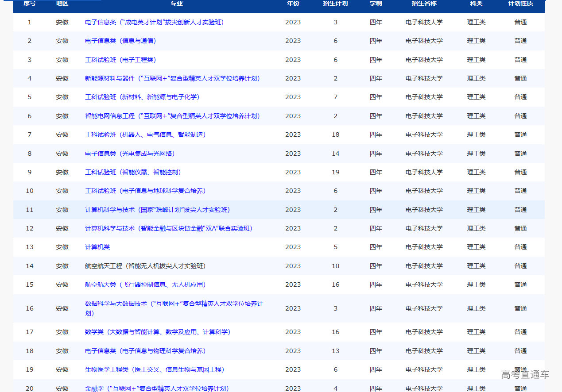Open 航空航天类（飞行器控制信息、无人机应用）
This screenshot has height=392, width=562.
coord(145,284)
